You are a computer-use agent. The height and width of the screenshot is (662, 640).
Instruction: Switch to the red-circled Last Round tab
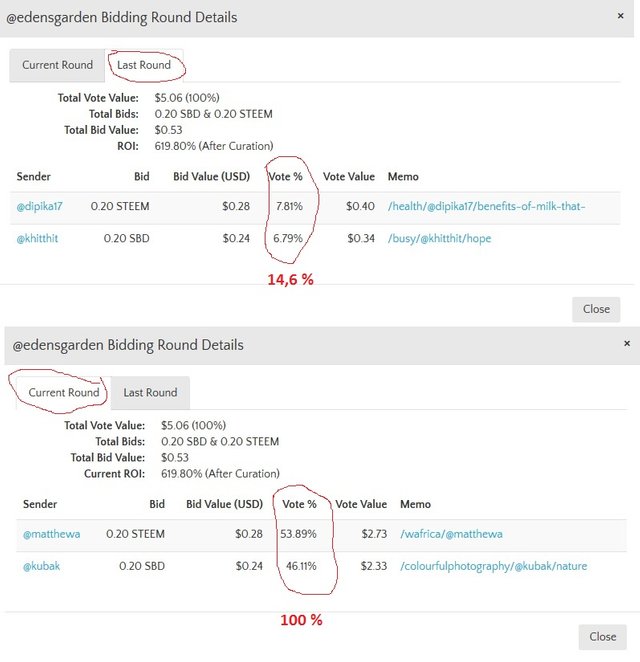pos(143,65)
